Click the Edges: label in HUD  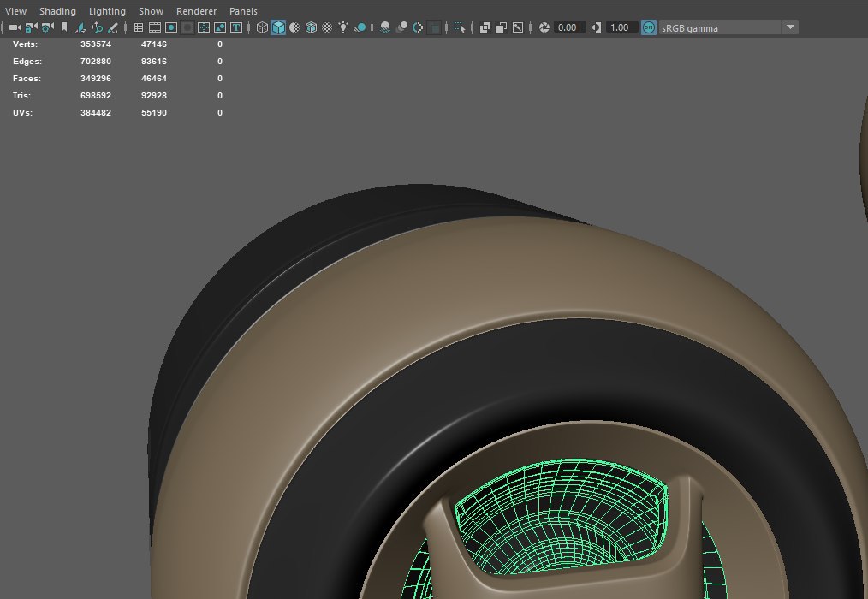point(27,62)
